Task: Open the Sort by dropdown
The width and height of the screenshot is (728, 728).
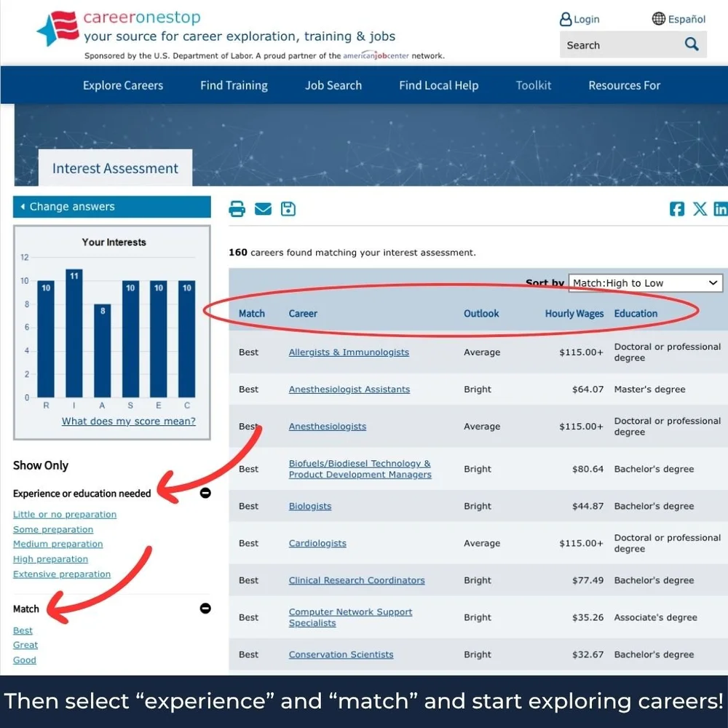Action: 645,282
